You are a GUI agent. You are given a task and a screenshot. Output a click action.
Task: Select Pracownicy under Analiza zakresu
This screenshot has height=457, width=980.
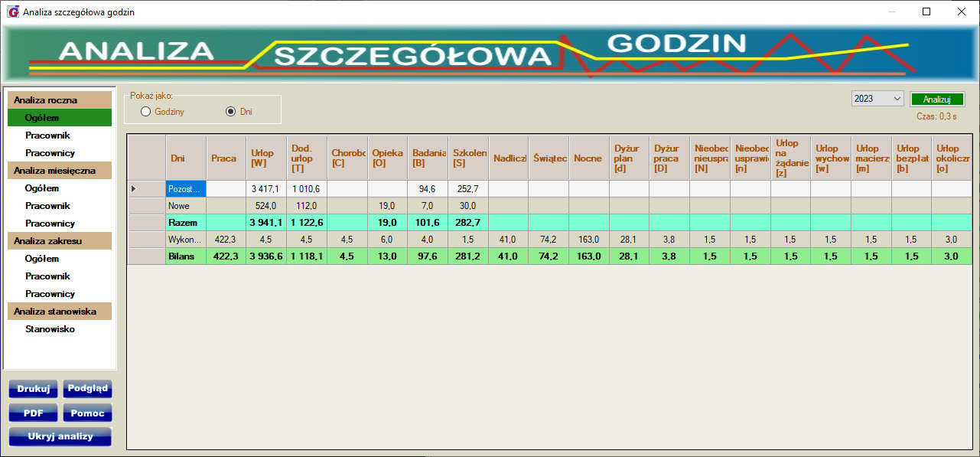tap(50, 294)
